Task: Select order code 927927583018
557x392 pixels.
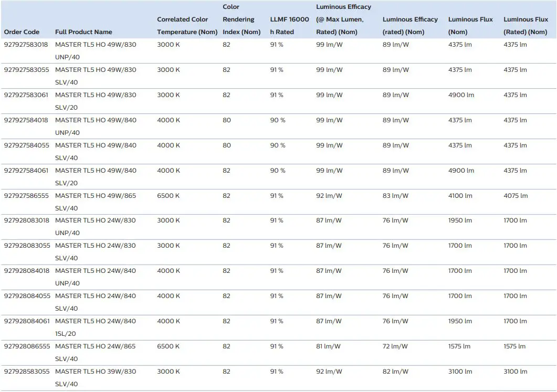Action: point(26,44)
